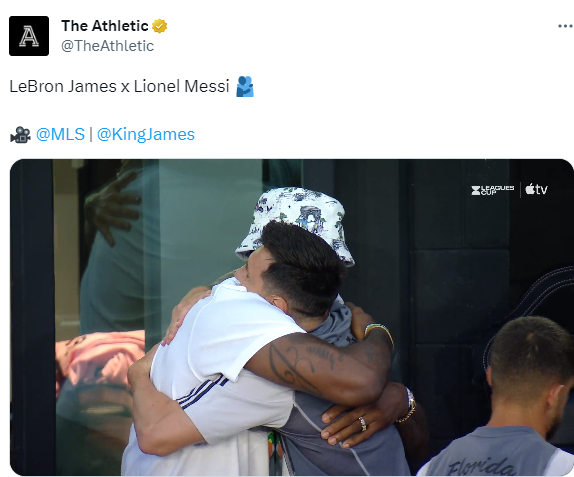Image resolution: width=574 pixels, height=477 pixels.
Task: Click The Athletic display name
Action: click(105, 26)
